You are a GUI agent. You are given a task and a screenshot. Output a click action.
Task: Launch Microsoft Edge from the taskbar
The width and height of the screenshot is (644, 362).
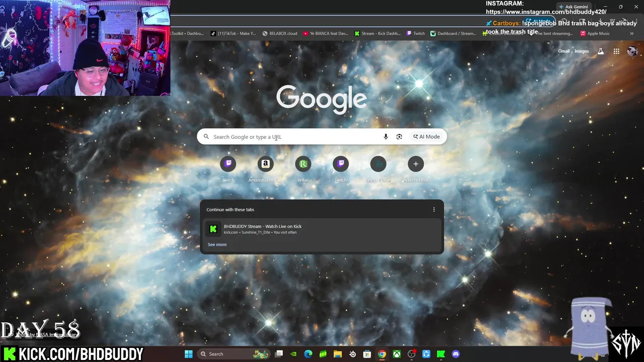pyautogui.click(x=308, y=354)
